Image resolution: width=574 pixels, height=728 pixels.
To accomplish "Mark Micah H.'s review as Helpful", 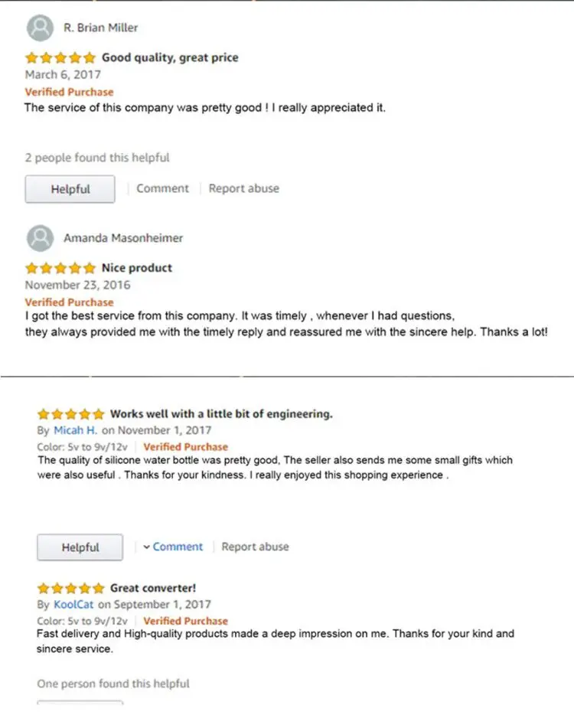I will [x=80, y=547].
